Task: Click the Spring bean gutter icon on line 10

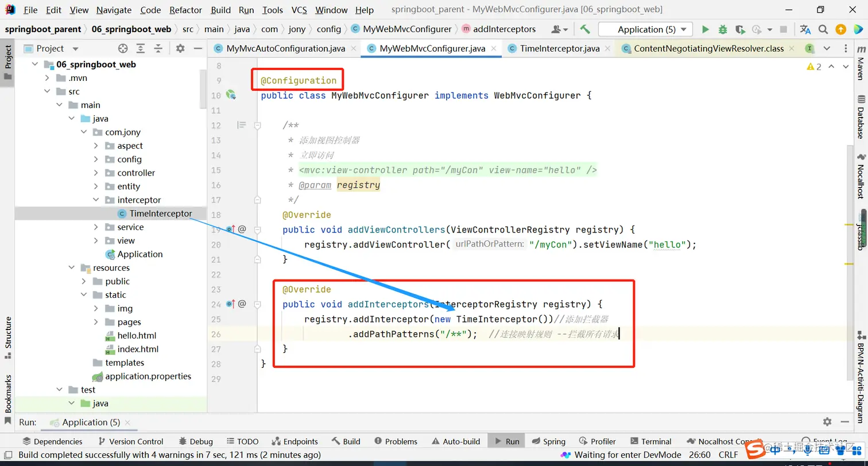Action: (x=231, y=95)
